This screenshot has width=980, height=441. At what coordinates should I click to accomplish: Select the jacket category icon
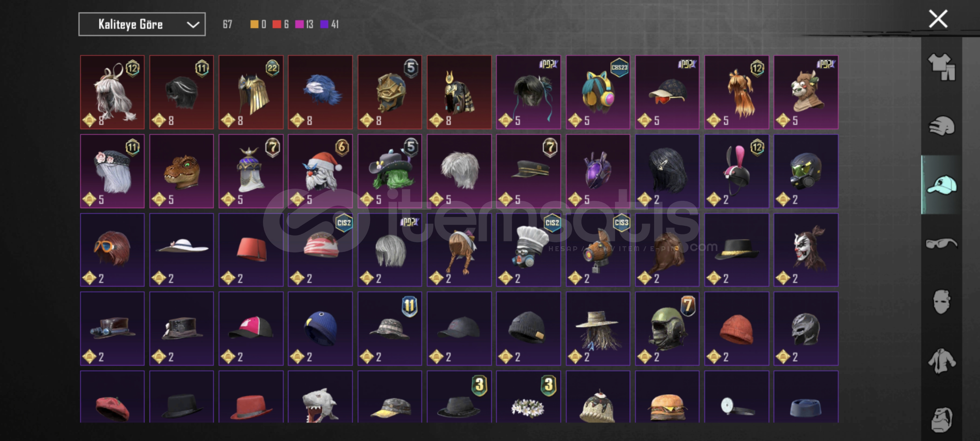click(942, 361)
